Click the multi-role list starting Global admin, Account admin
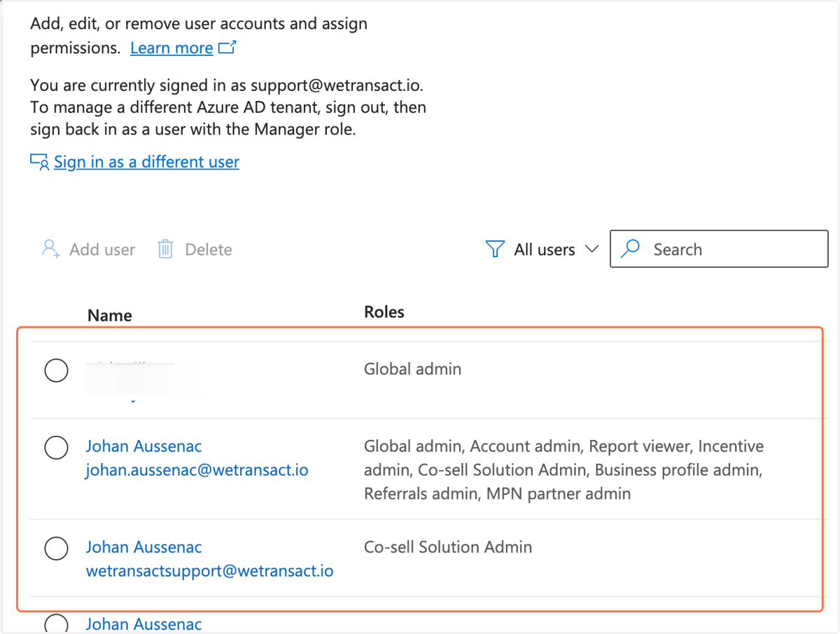The height and width of the screenshot is (634, 840). 563,470
